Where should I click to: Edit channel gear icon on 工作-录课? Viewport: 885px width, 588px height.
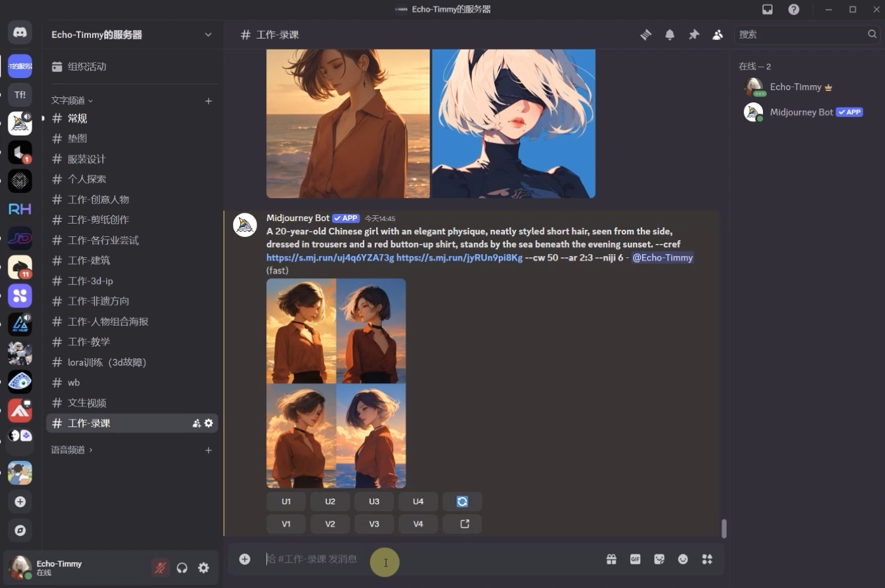(x=208, y=423)
